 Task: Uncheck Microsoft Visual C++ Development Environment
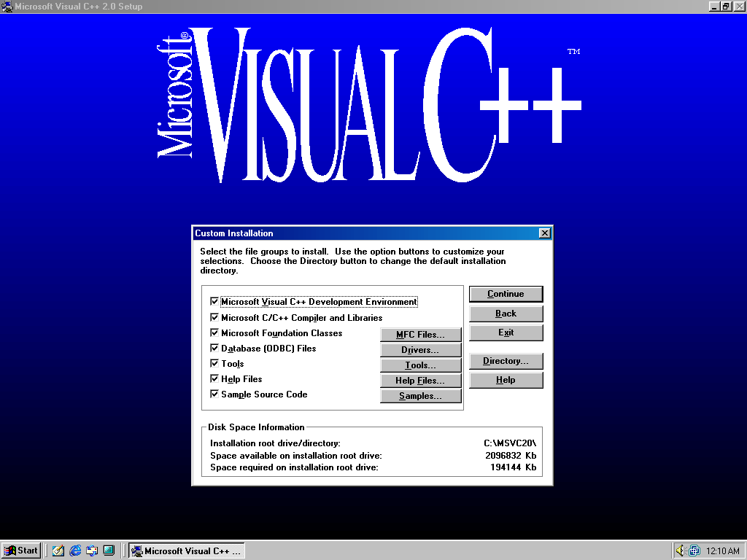click(x=214, y=301)
